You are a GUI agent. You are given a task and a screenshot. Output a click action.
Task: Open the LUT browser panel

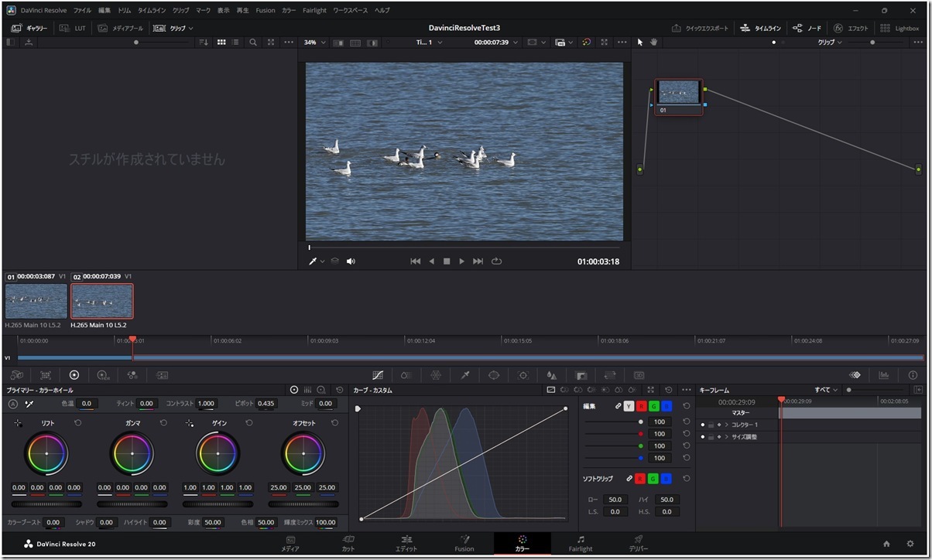point(74,29)
